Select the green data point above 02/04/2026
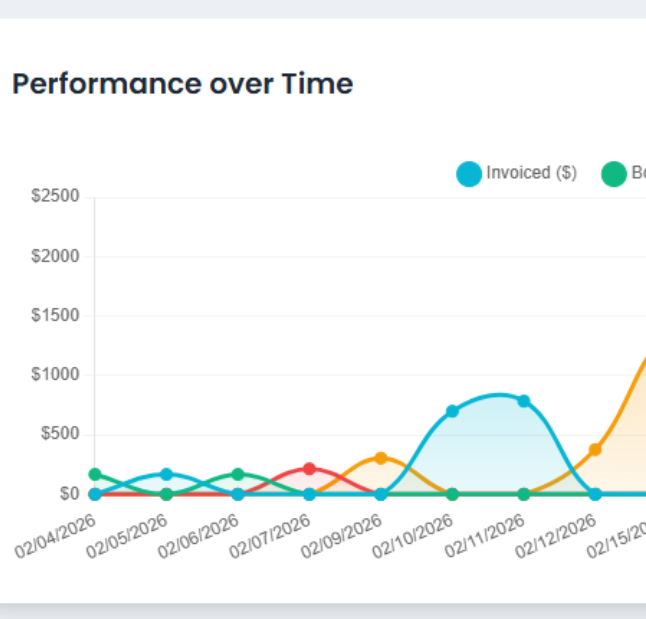The width and height of the screenshot is (646, 619). tap(95, 475)
